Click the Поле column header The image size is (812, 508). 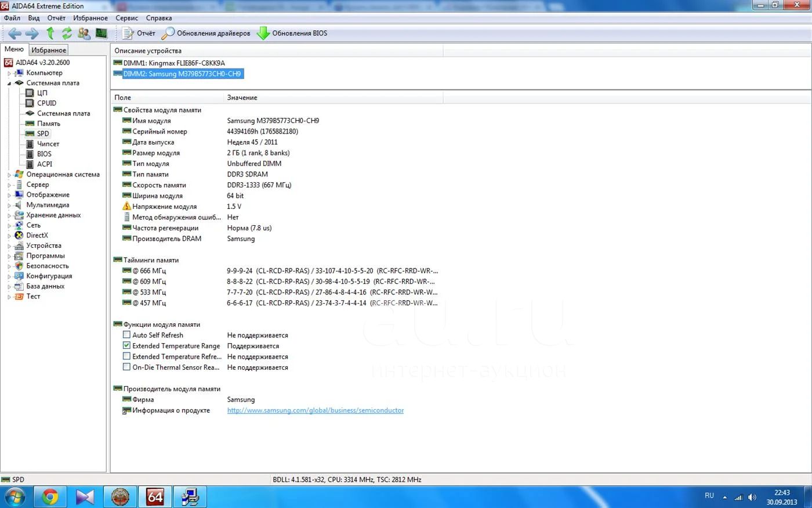click(167, 98)
